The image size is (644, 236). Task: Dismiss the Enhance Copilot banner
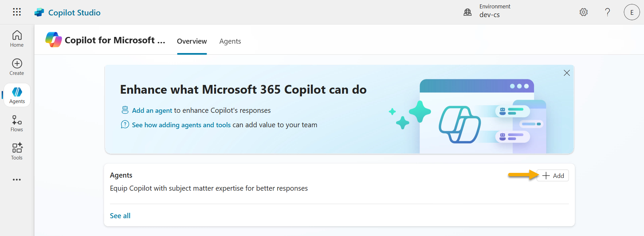(567, 73)
